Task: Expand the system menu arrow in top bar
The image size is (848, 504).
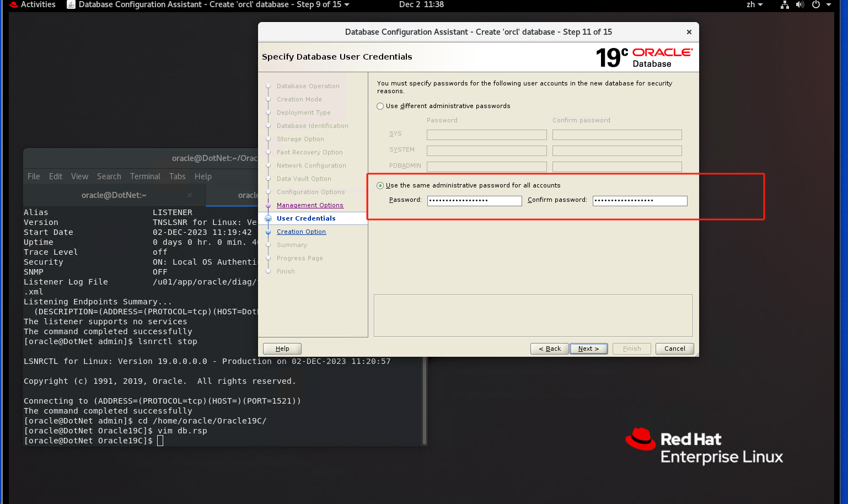Action: [x=829, y=4]
